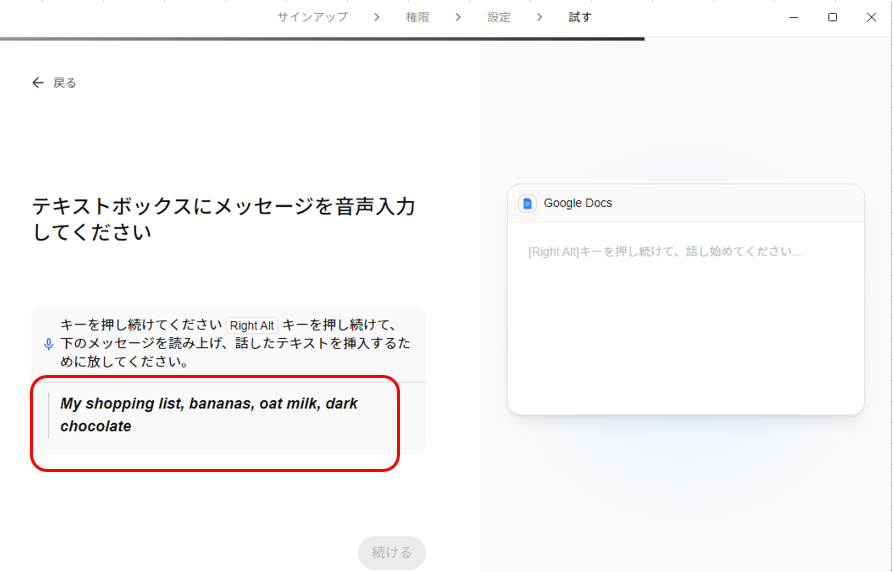Click the sample shopping list message

pos(209,415)
